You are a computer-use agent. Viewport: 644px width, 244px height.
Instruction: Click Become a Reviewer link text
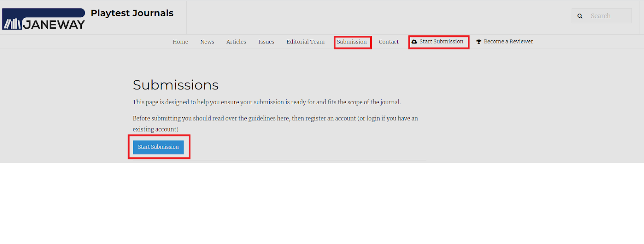[508, 41]
